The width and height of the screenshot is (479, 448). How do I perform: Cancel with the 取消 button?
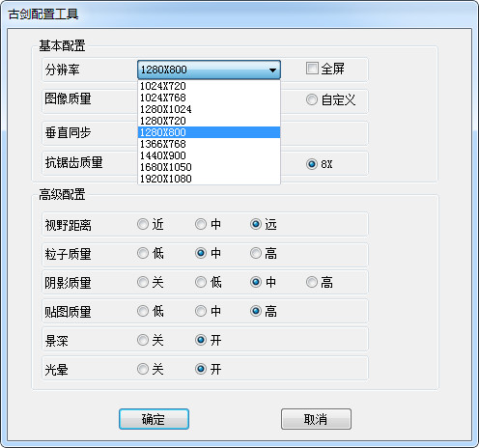316,419
